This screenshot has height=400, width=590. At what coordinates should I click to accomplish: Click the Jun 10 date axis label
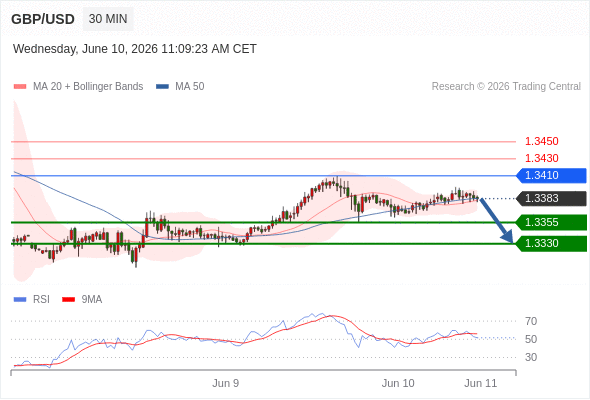[398, 383]
